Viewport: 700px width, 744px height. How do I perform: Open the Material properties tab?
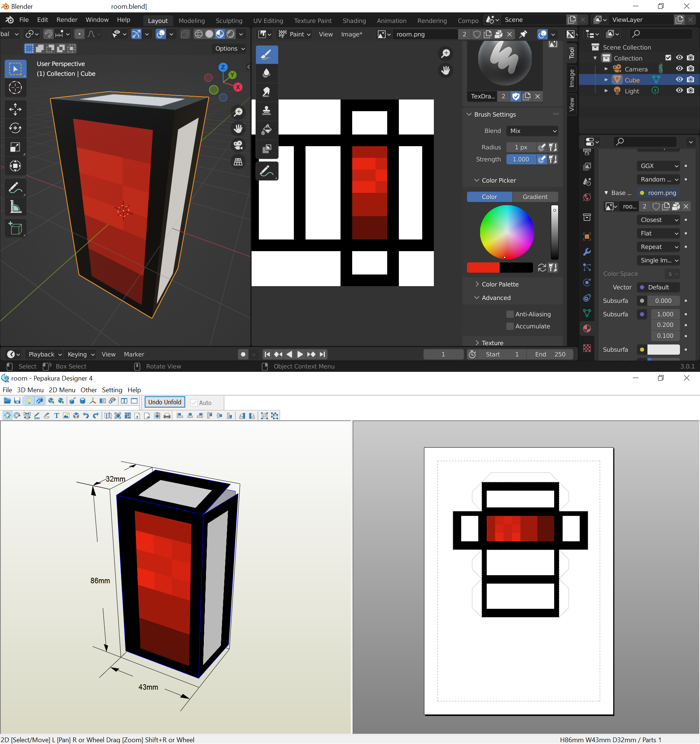click(x=587, y=328)
